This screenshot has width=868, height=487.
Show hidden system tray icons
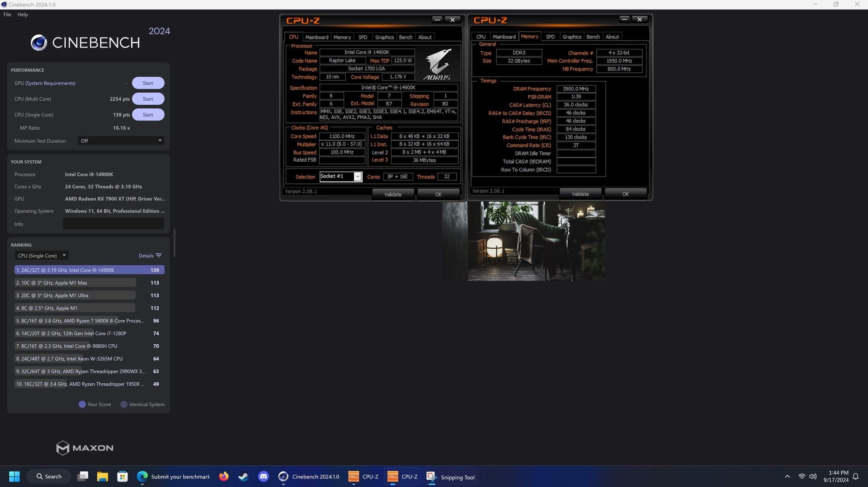787,477
